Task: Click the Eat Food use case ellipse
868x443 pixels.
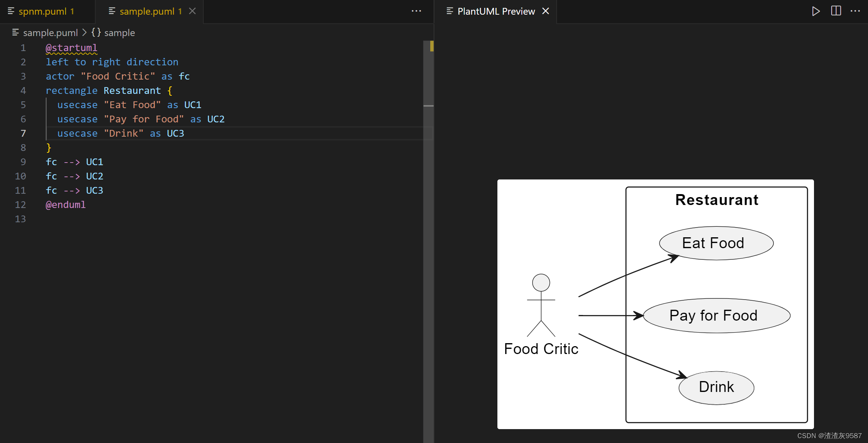Action: click(716, 243)
